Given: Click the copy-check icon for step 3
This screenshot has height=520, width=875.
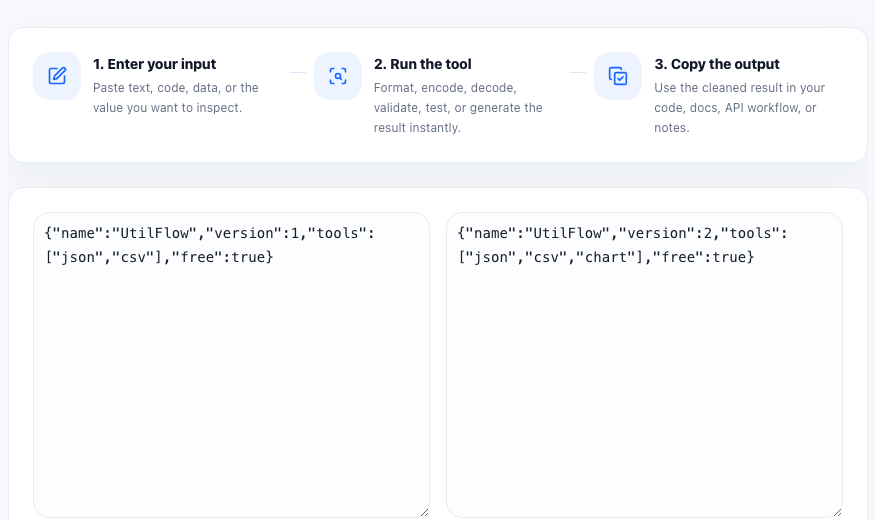Looking at the screenshot, I should click(618, 76).
